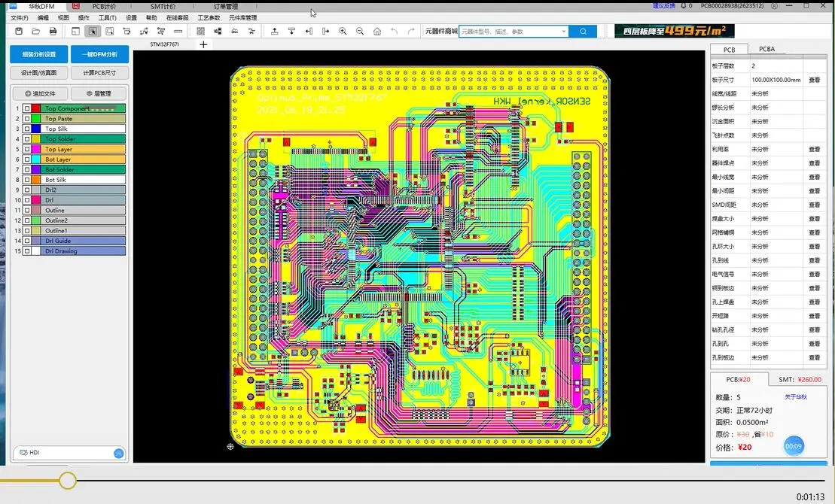The image size is (835, 504).
Task: Toggle the Bot Layer checkbox
Action: point(26,159)
